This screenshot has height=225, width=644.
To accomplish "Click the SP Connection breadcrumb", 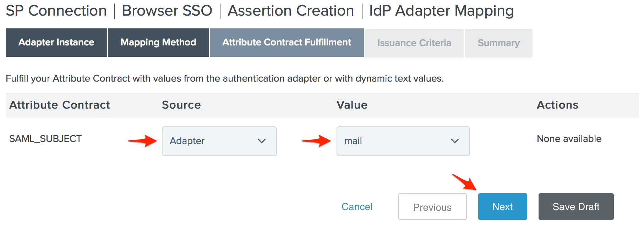I will coord(56,11).
